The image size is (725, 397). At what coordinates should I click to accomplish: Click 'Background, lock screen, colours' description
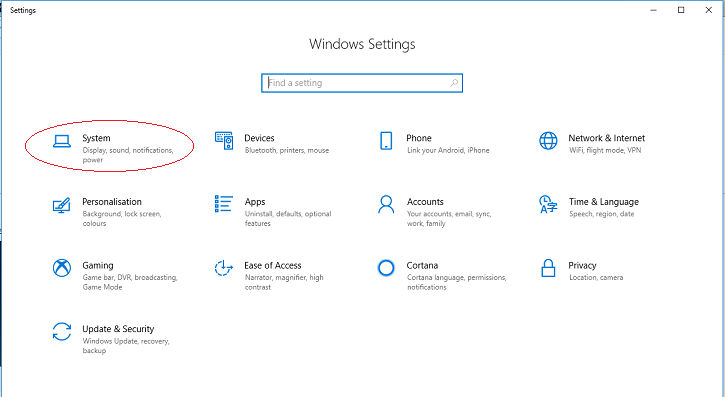click(x=122, y=219)
